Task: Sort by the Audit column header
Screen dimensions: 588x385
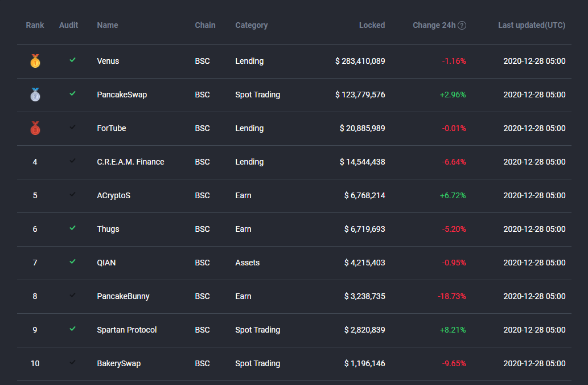Action: click(x=69, y=25)
